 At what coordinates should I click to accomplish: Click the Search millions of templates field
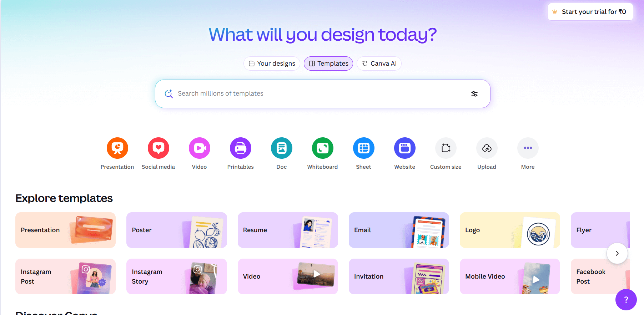(x=322, y=94)
